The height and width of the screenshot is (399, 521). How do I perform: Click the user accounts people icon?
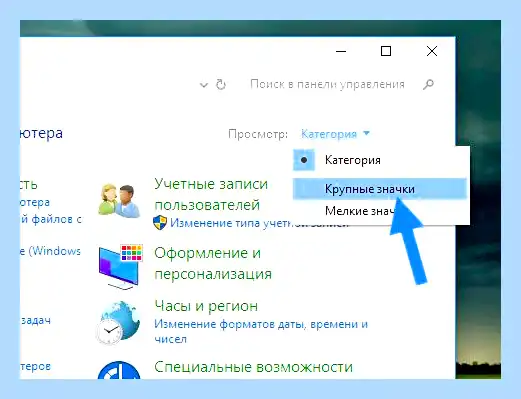click(x=119, y=201)
